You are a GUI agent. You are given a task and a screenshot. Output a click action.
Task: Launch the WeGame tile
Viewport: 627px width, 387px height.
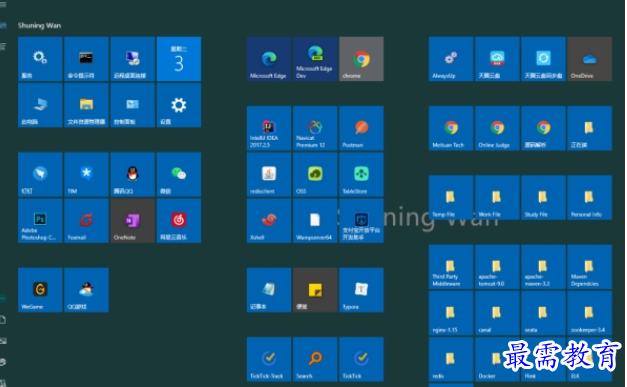coord(40,290)
